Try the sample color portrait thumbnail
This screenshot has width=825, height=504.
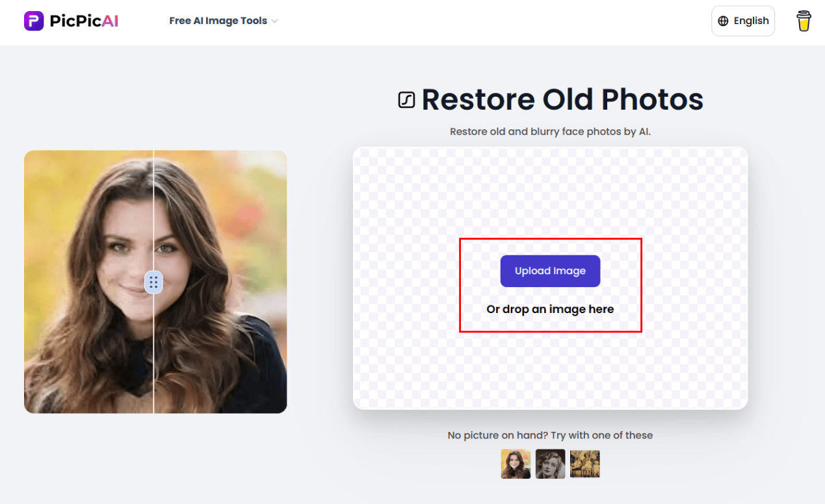[516, 464]
